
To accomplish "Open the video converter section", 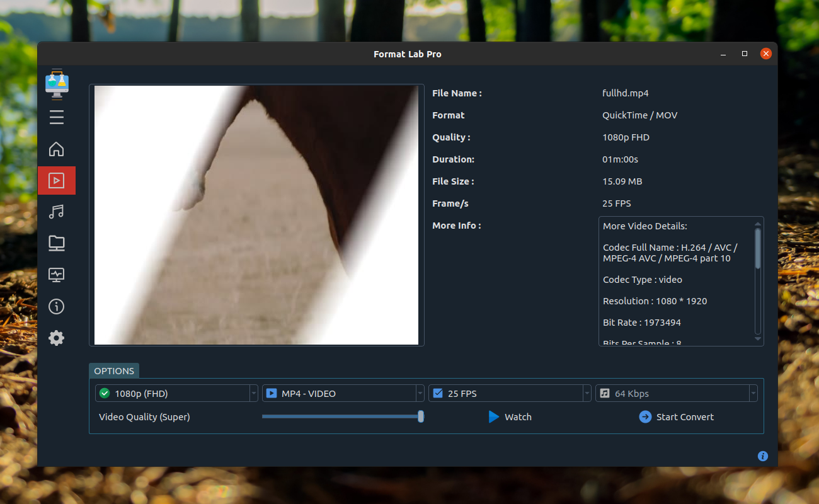I will point(56,180).
